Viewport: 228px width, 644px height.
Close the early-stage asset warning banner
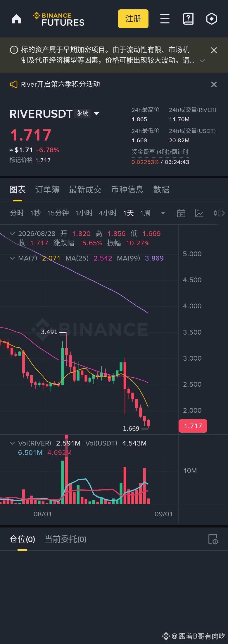pos(214,50)
